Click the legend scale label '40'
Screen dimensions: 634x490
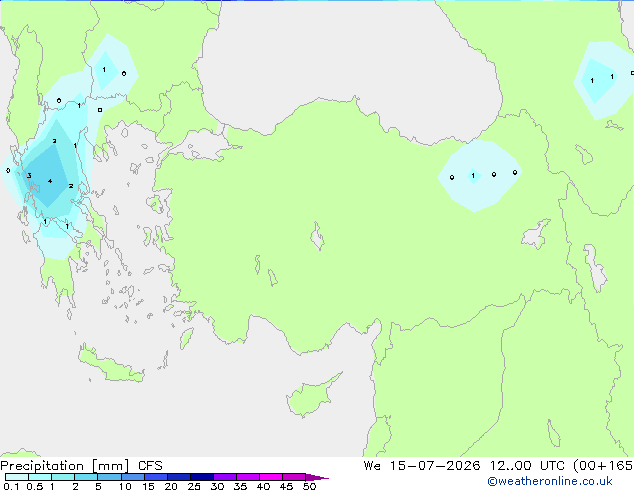263,486
